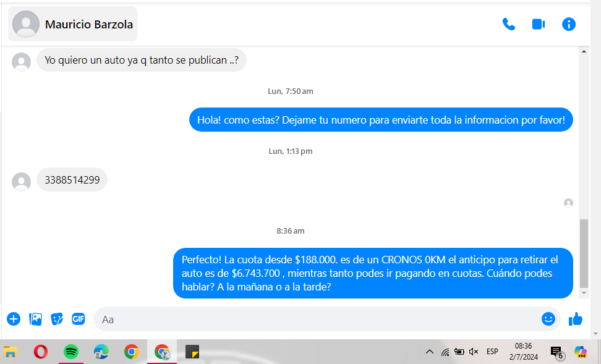The image size is (601, 364).
Task: Click the chat scrollbar thumb
Action: tap(584, 253)
